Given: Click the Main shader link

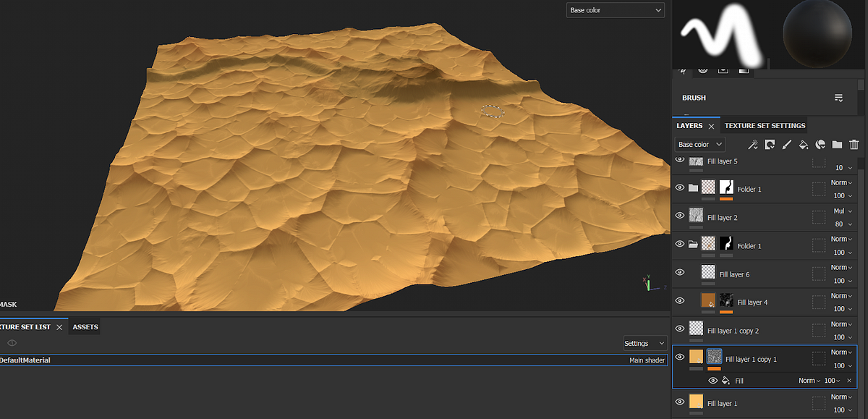Looking at the screenshot, I should (647, 360).
